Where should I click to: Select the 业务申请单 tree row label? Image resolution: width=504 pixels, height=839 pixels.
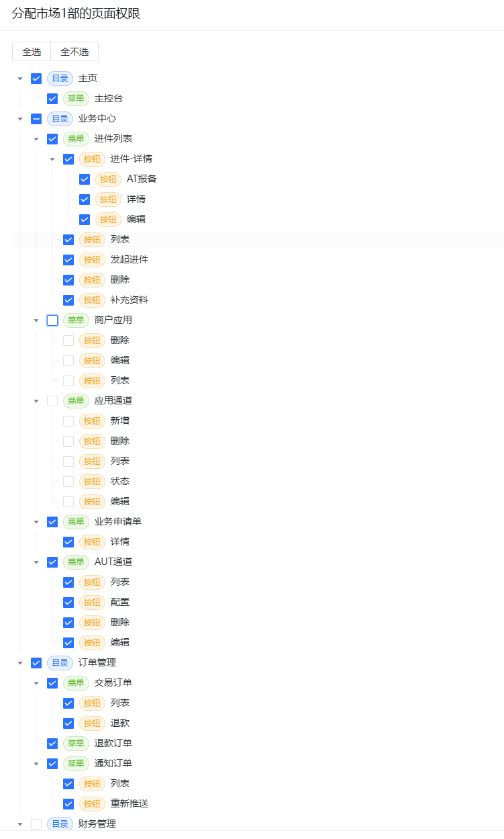click(118, 522)
